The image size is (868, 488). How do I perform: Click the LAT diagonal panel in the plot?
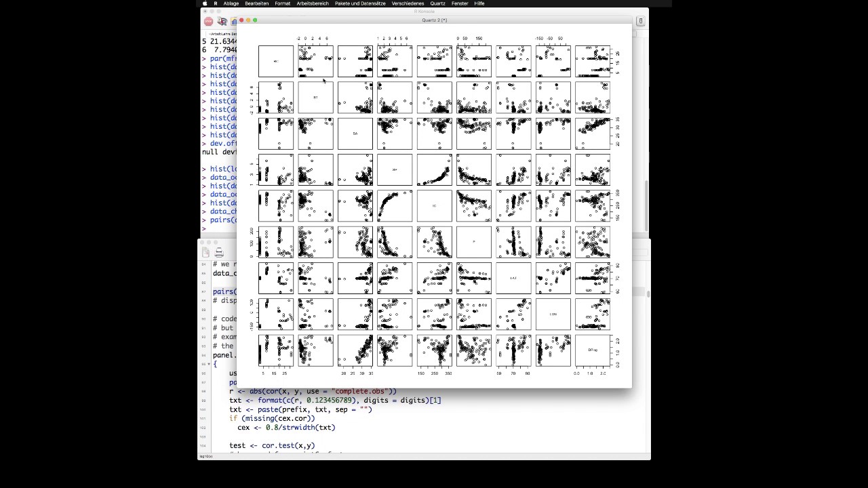[513, 278]
